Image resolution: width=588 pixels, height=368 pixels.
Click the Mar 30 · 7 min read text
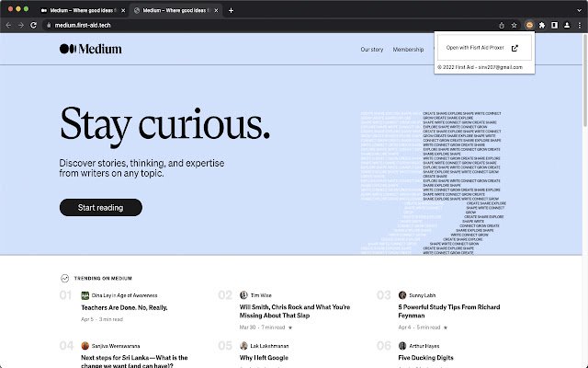(x=262, y=328)
